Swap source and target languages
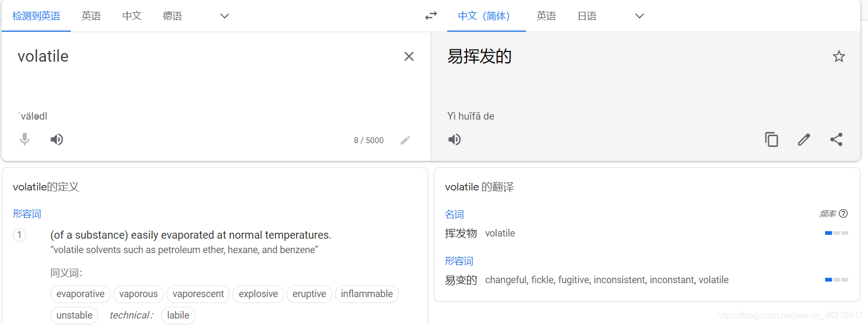This screenshot has height=325, width=868. click(x=431, y=16)
